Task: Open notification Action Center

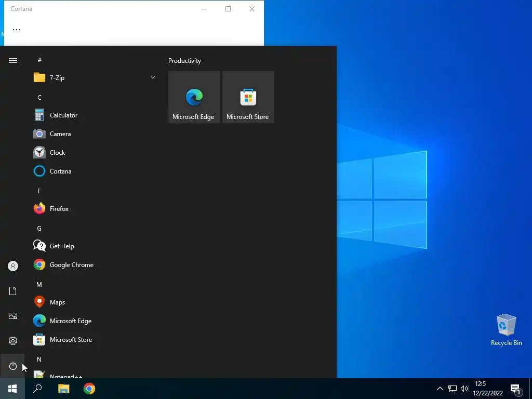Action: point(515,389)
